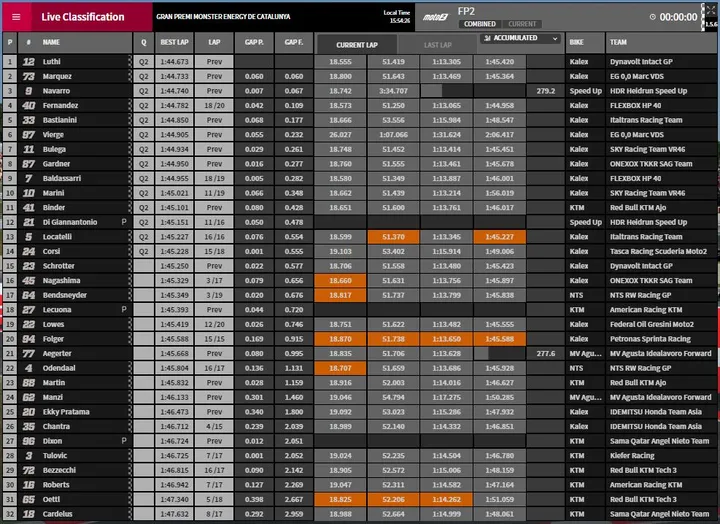Screen dimensions: 720x524
Task: Click the 279.2 speed value for Navarro
Action: (x=546, y=91)
